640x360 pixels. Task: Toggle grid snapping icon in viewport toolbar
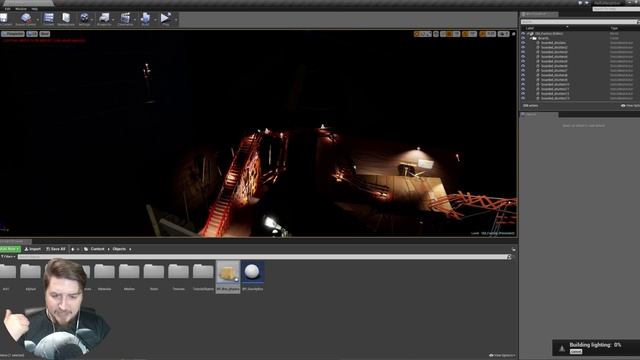(x=449, y=34)
